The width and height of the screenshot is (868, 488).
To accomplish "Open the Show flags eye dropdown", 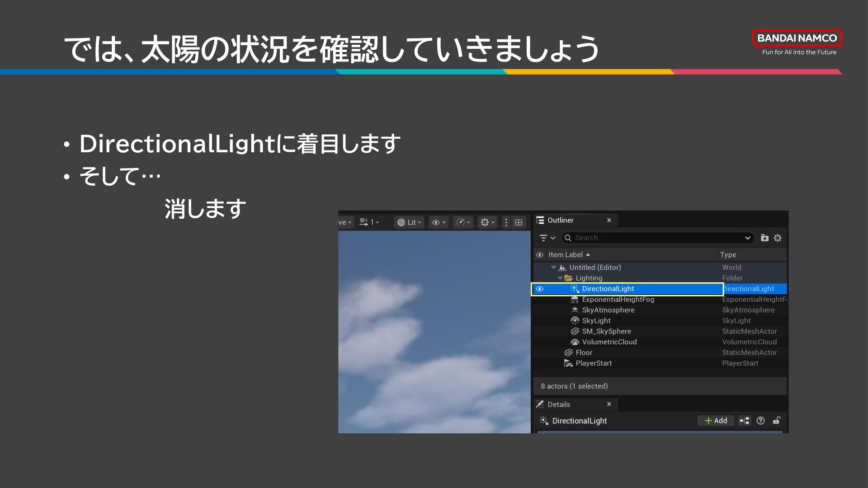I will point(439,222).
